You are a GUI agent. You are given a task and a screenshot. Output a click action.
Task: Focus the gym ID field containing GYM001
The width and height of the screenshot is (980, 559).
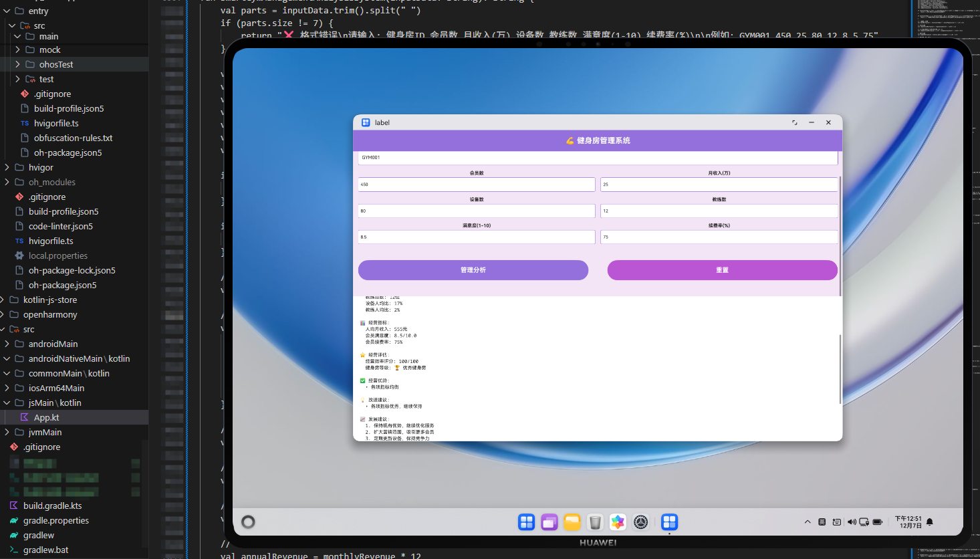click(x=598, y=158)
